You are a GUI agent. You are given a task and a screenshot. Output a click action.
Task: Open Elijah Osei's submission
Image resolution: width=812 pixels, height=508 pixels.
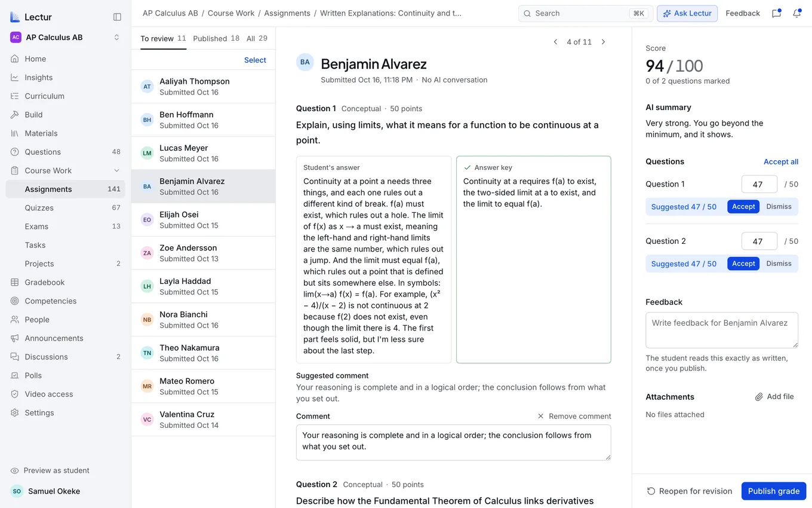pos(203,219)
